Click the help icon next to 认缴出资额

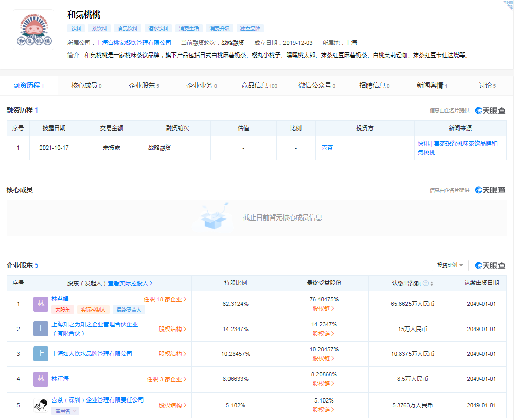[426, 283]
